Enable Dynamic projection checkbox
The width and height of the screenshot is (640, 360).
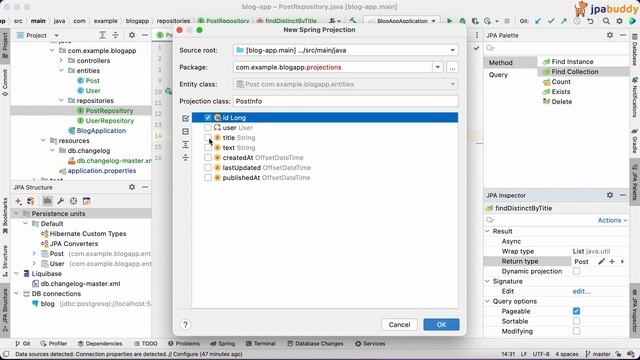pos(576,271)
